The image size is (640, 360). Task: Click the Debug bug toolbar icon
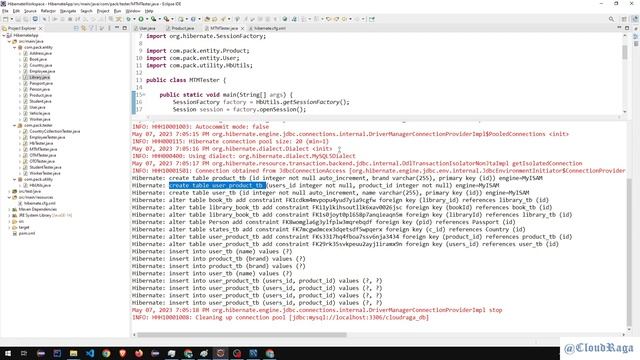coord(129,19)
